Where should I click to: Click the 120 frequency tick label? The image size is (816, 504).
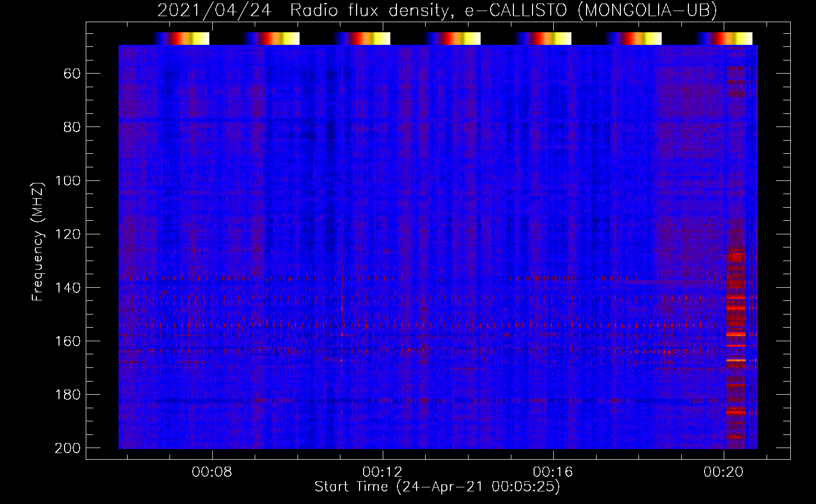coord(68,234)
